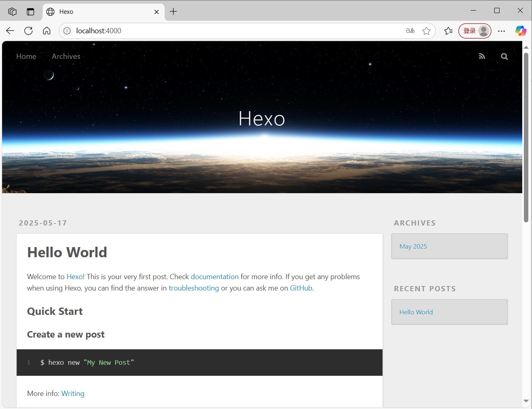Open Hello World in Recent Posts

point(416,312)
